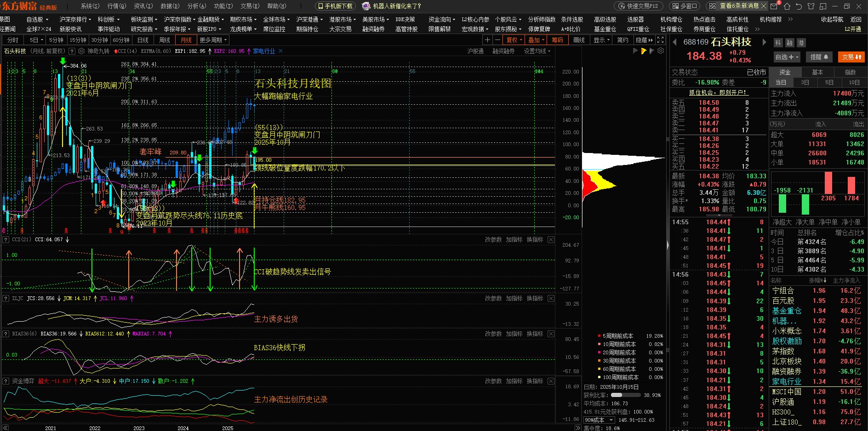Click chart bottom horizontal scrollbar
868x431 pixels.
pos(291,428)
